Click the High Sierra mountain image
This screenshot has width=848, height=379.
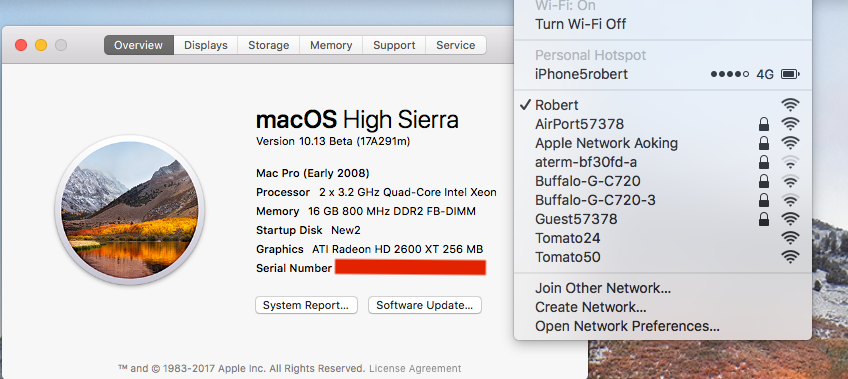[x=130, y=210]
